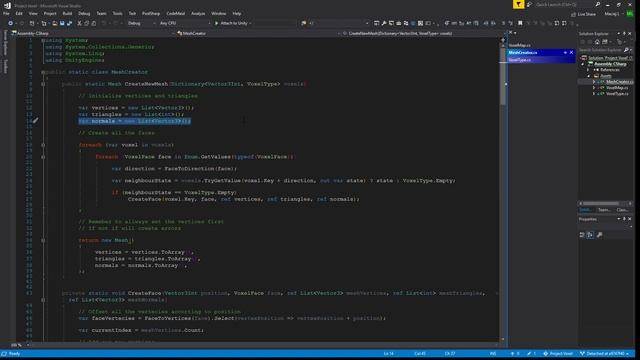The image size is (640, 360).
Task: Expand MeshCreator.cs in Solution Explorer
Action: pos(594,82)
